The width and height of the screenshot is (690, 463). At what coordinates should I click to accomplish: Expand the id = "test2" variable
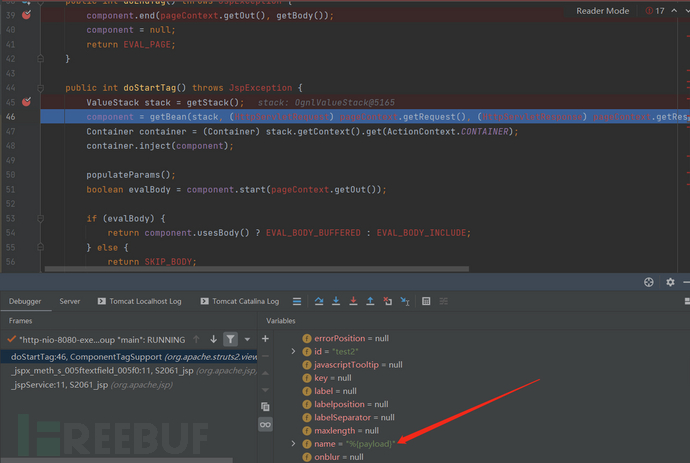tap(293, 352)
